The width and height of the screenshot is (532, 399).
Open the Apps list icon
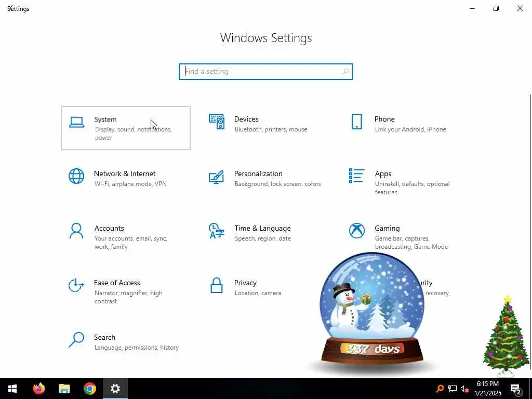point(356,176)
